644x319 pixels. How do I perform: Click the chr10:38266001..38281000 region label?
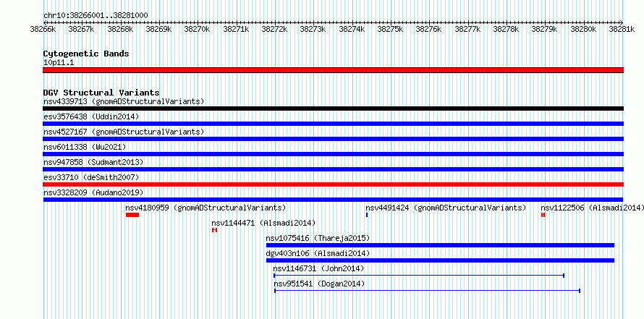pyautogui.click(x=96, y=15)
